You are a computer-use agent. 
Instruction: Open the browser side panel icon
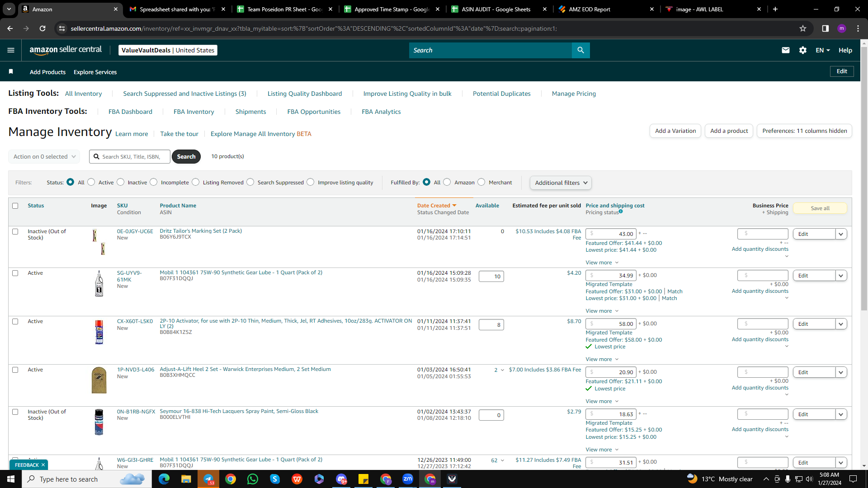pos(825,28)
